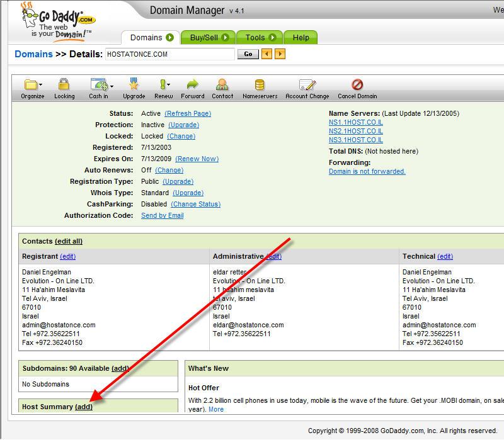
Task: Click the Host Summary add link
Action: 84,407
